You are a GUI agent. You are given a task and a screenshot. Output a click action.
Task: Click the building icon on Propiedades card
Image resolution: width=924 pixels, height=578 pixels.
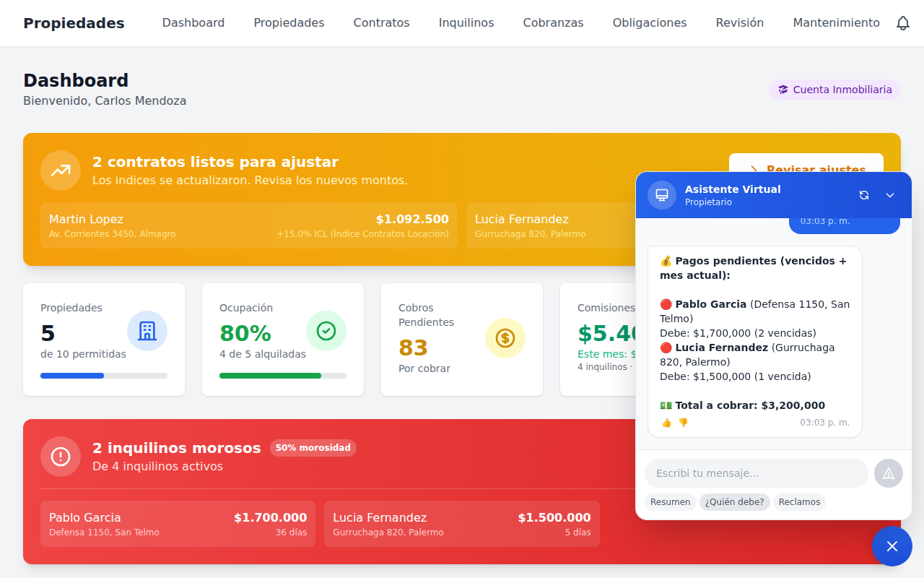click(147, 330)
